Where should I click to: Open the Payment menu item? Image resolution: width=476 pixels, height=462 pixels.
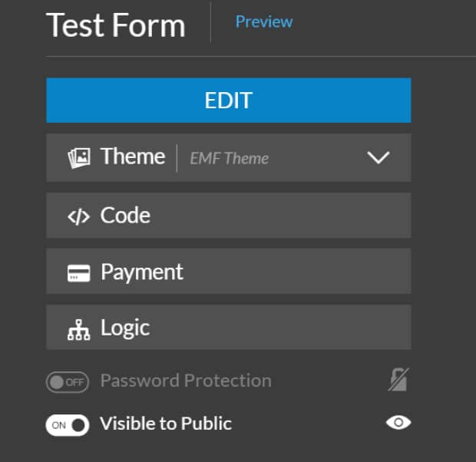229,271
